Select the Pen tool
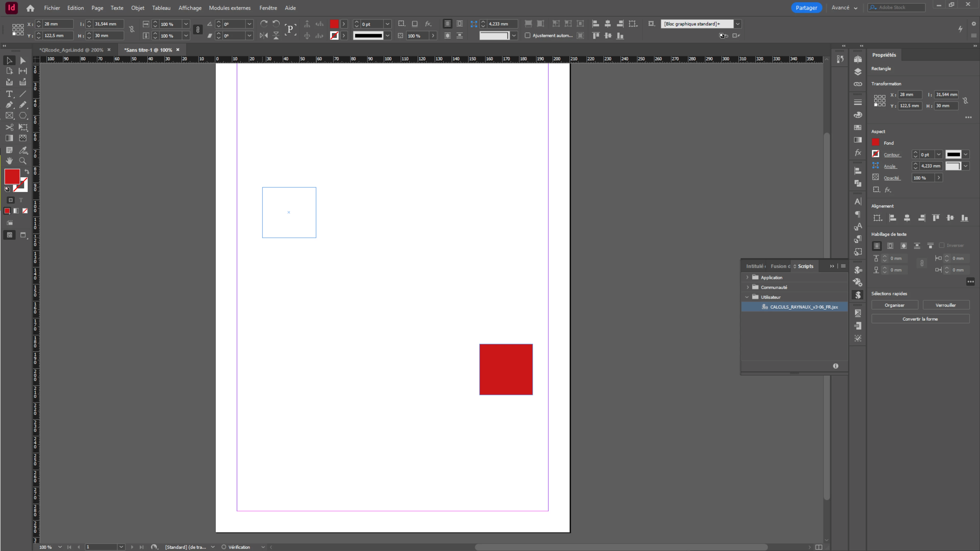980x551 pixels. click(9, 105)
